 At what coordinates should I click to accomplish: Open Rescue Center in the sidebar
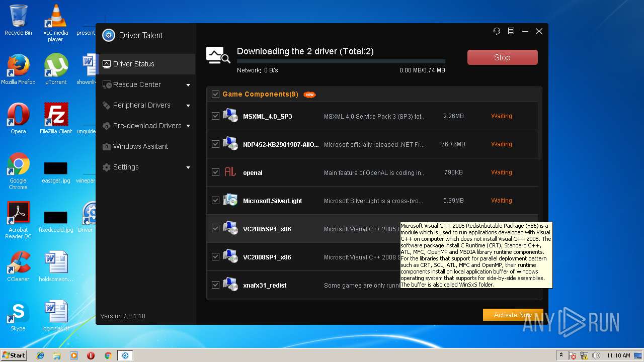pos(145,84)
